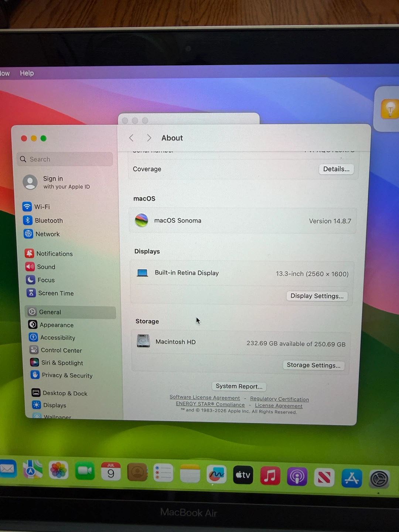399x532 pixels.
Task: Open Apple TV from the Dock
Action: coord(243,475)
